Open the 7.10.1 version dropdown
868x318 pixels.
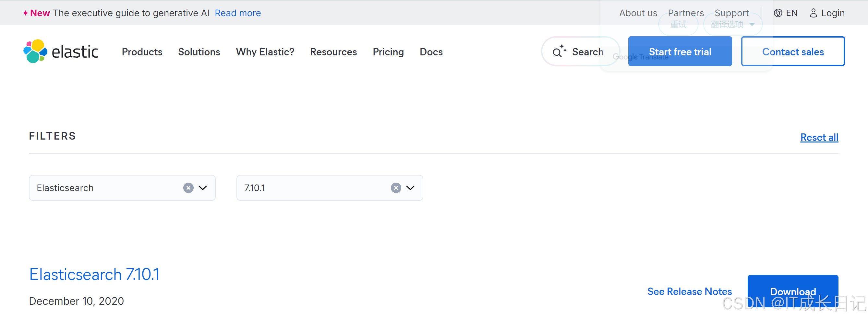410,188
